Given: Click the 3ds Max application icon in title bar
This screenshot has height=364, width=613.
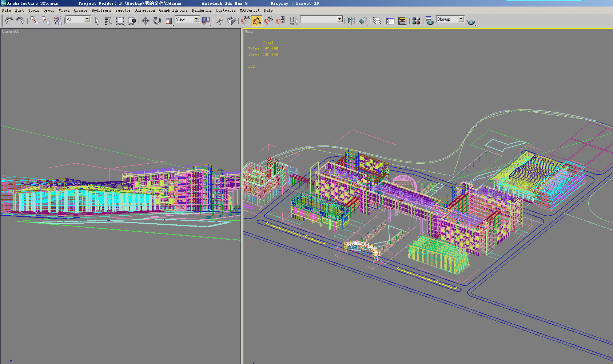Looking at the screenshot, I should click(3, 3).
